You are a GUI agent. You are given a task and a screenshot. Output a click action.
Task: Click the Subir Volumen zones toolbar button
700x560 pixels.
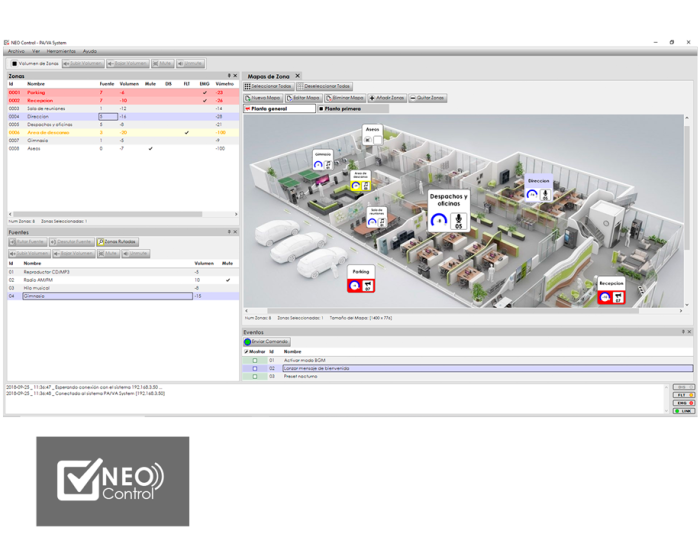tap(82, 63)
